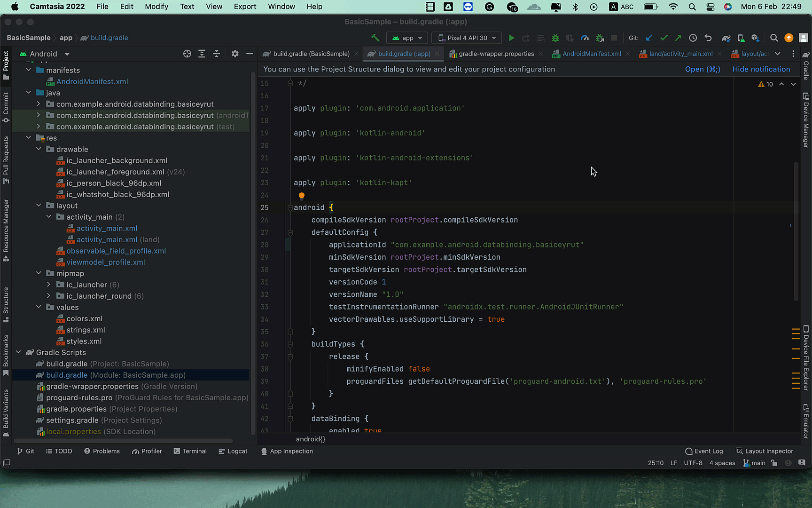Commit changes via the Git checkmark icon

(x=664, y=38)
